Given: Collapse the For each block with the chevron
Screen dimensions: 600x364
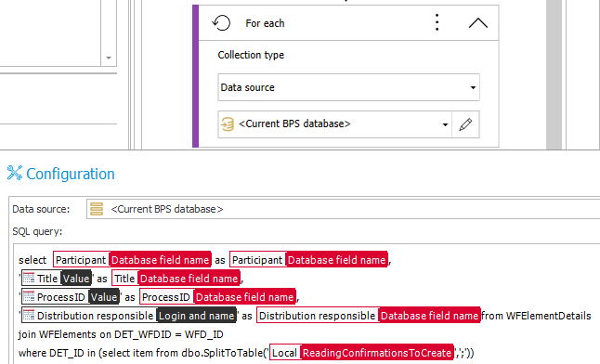Looking at the screenshot, I should (478, 23).
